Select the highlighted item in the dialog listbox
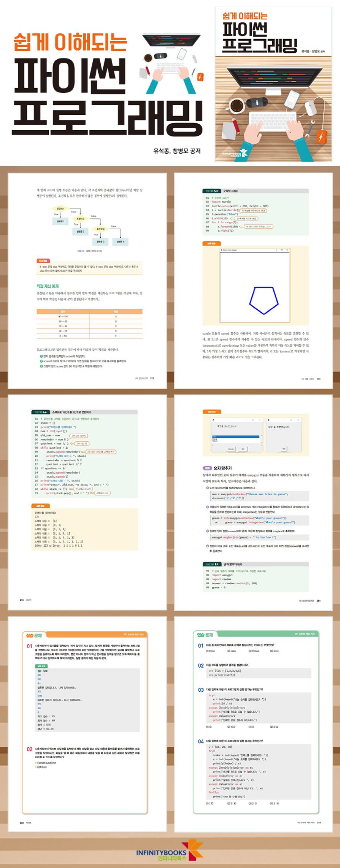The image size is (340, 868). pyautogui.click(x=236, y=437)
